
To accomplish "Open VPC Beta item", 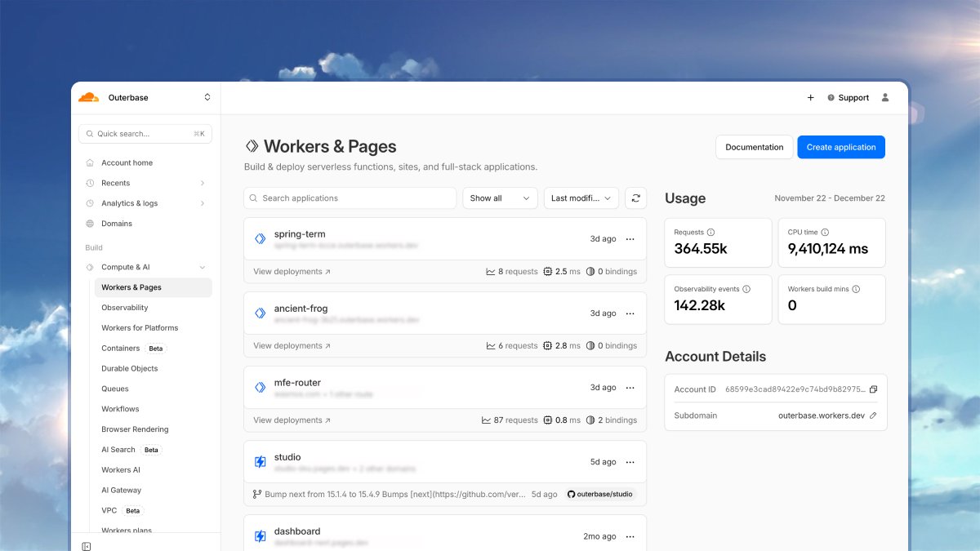I will click(x=121, y=510).
